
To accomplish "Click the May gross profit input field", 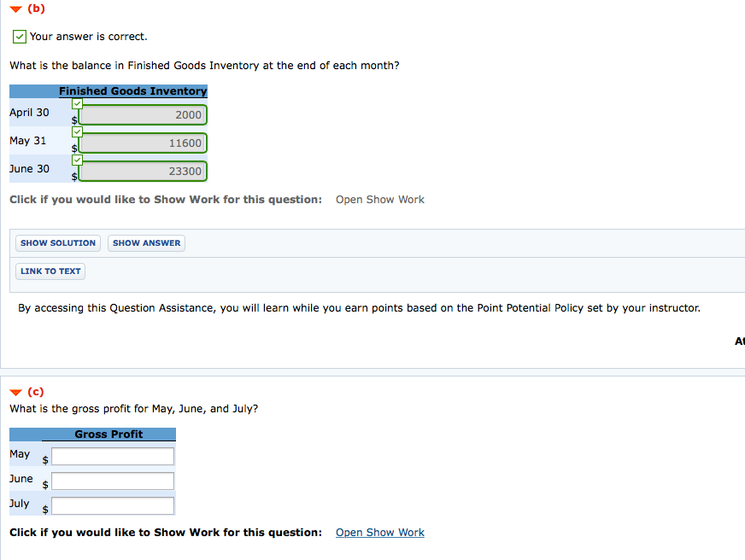I will (x=112, y=456).
